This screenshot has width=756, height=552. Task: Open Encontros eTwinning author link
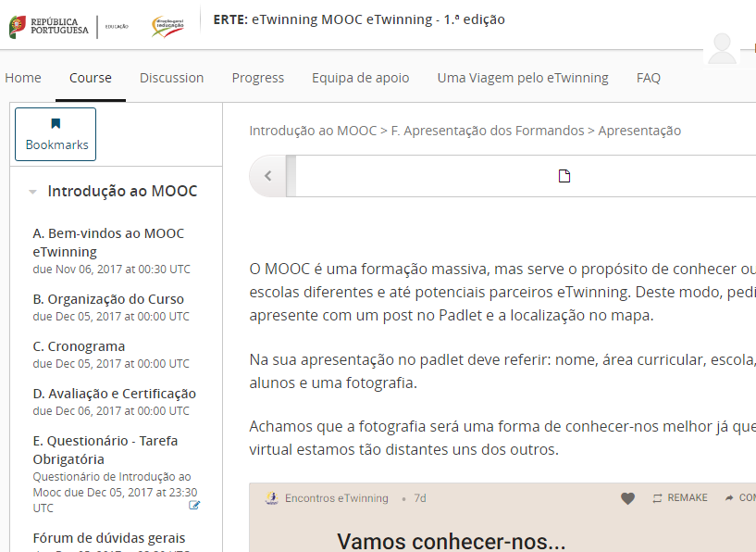337,498
